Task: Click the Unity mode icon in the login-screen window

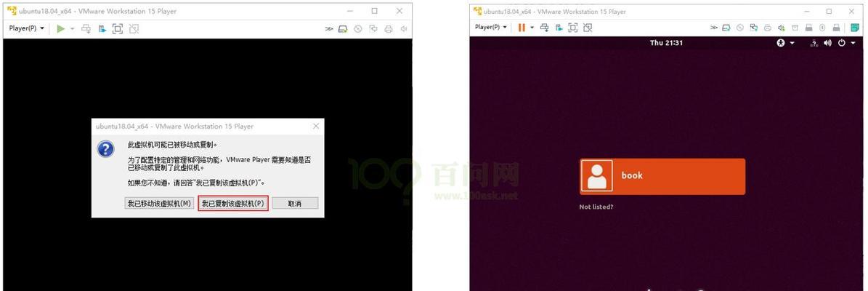Action: coord(560,27)
